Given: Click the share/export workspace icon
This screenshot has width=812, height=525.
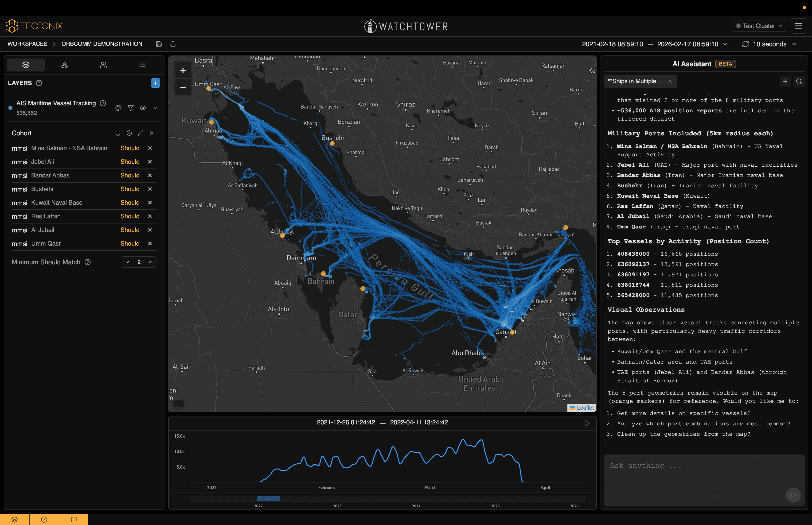Looking at the screenshot, I should pos(173,44).
